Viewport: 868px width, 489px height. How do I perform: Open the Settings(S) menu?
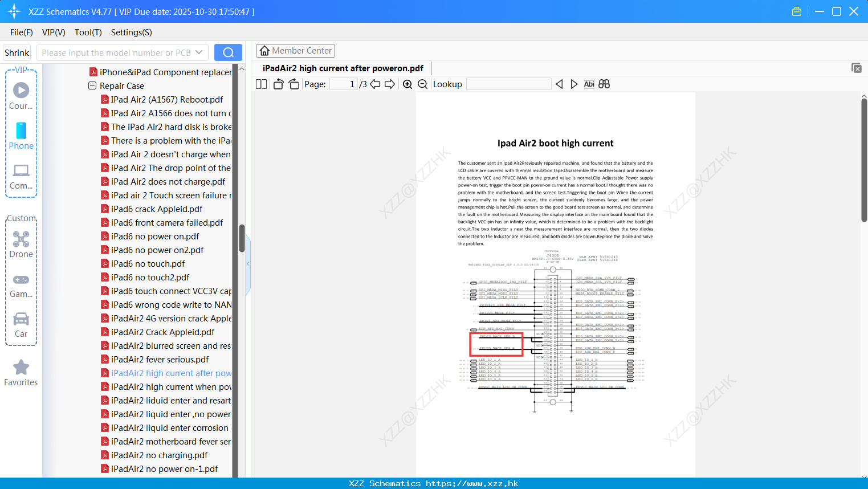(132, 32)
